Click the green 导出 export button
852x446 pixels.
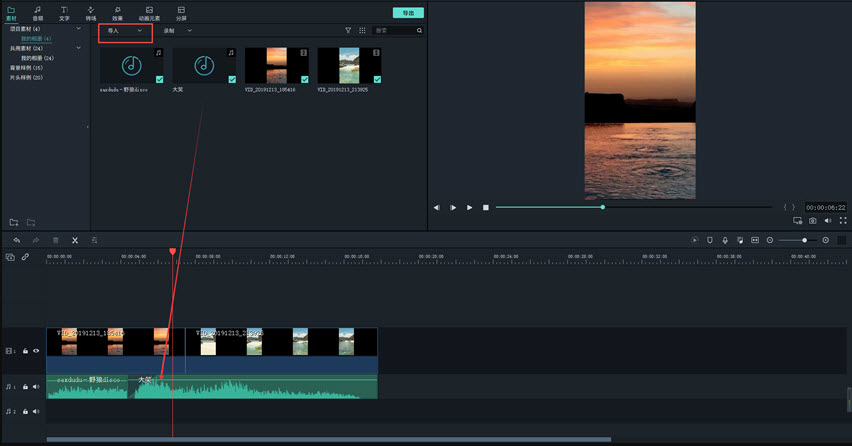tap(407, 13)
